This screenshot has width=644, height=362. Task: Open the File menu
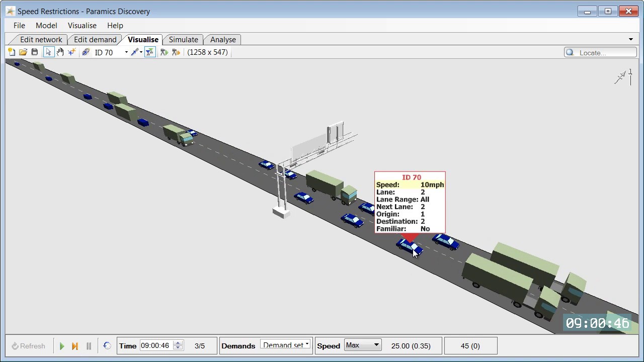click(19, 25)
